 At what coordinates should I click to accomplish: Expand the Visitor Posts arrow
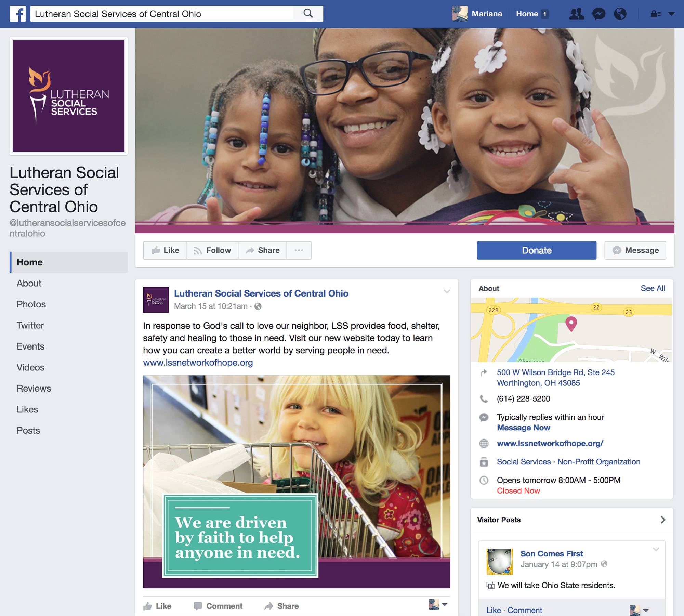662,520
